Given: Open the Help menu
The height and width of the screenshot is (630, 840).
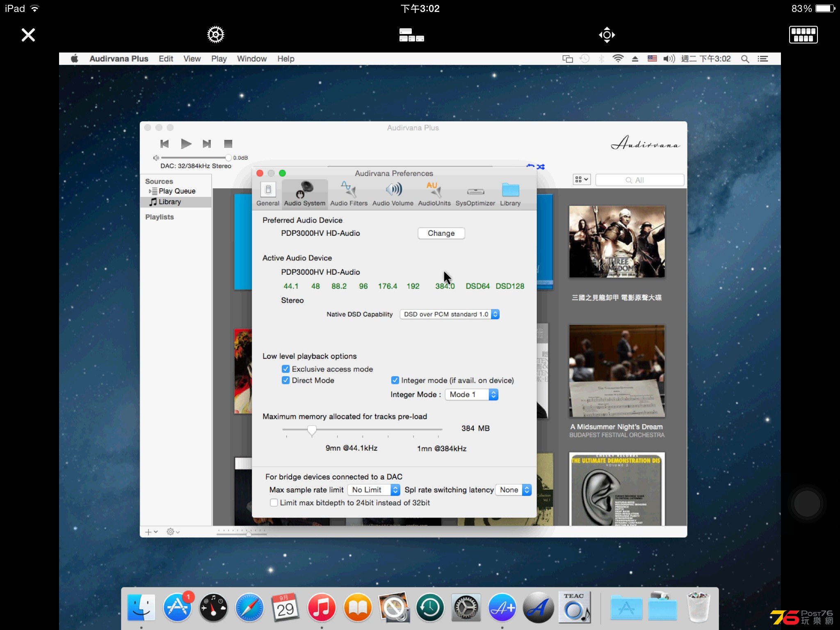Looking at the screenshot, I should (x=286, y=59).
